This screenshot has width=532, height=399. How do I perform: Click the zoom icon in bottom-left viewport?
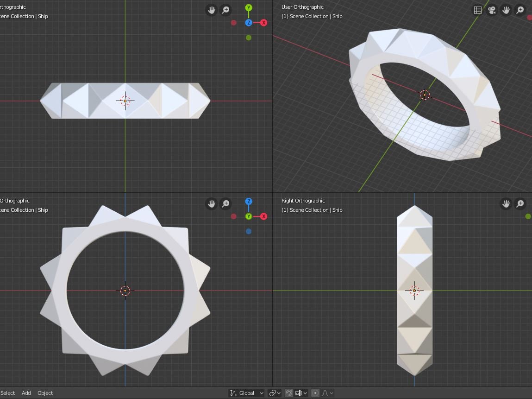tap(225, 204)
